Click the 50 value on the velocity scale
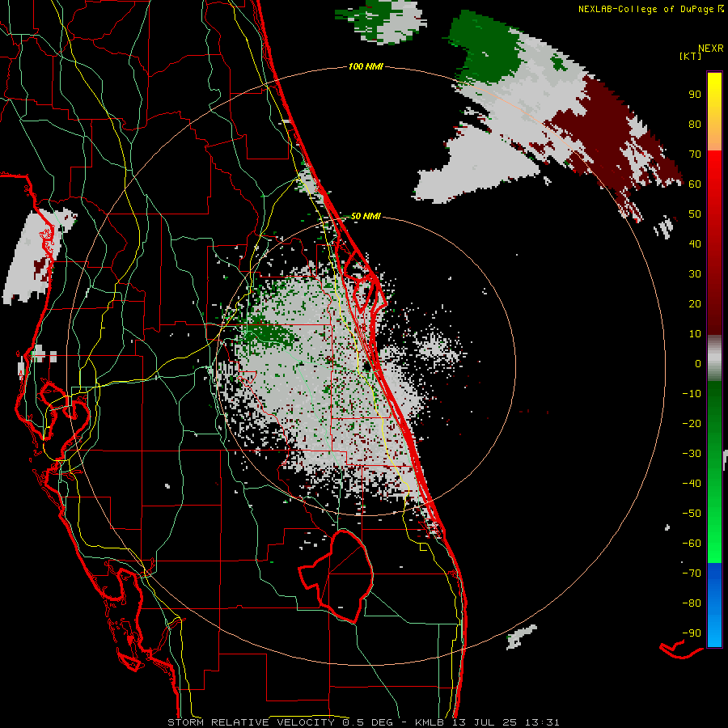Image resolution: width=728 pixels, height=728 pixels. click(x=695, y=214)
